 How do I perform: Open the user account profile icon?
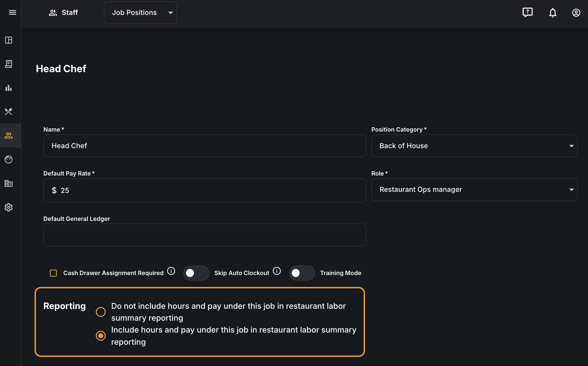[576, 12]
